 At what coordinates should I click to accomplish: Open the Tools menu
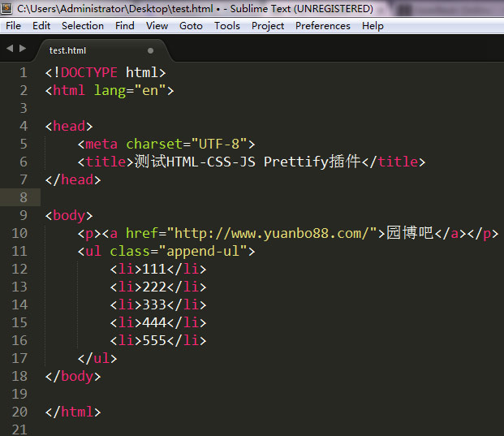click(x=227, y=26)
